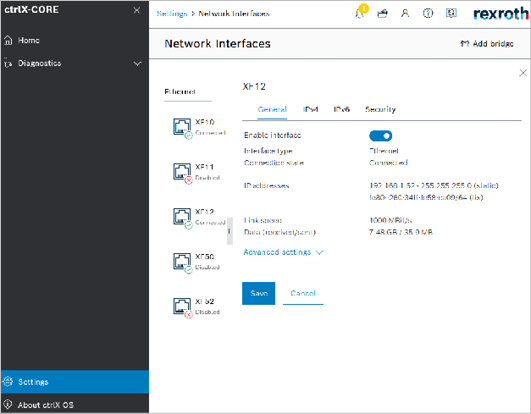Click the interface list splitter handle
This screenshot has width=531, height=414.
[230, 231]
